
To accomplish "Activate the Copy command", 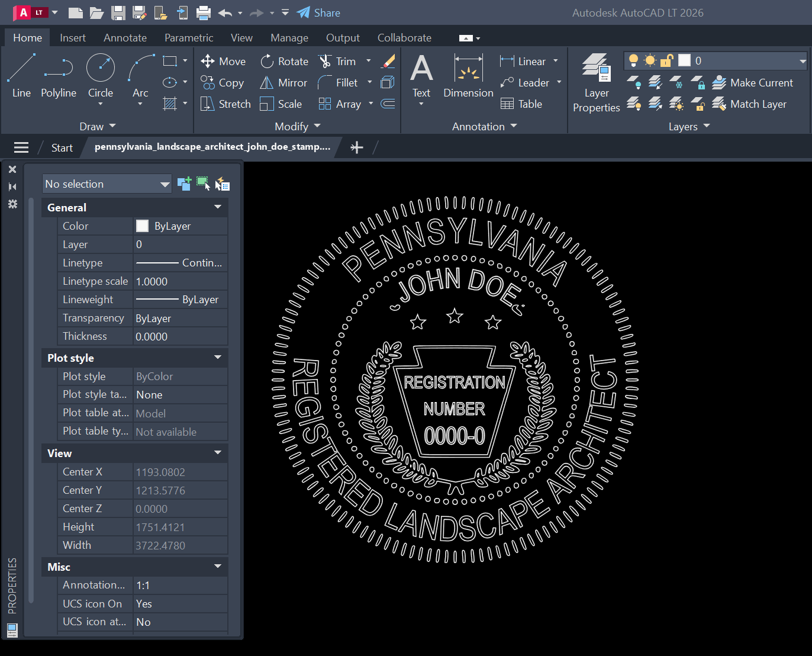I will coord(223,82).
